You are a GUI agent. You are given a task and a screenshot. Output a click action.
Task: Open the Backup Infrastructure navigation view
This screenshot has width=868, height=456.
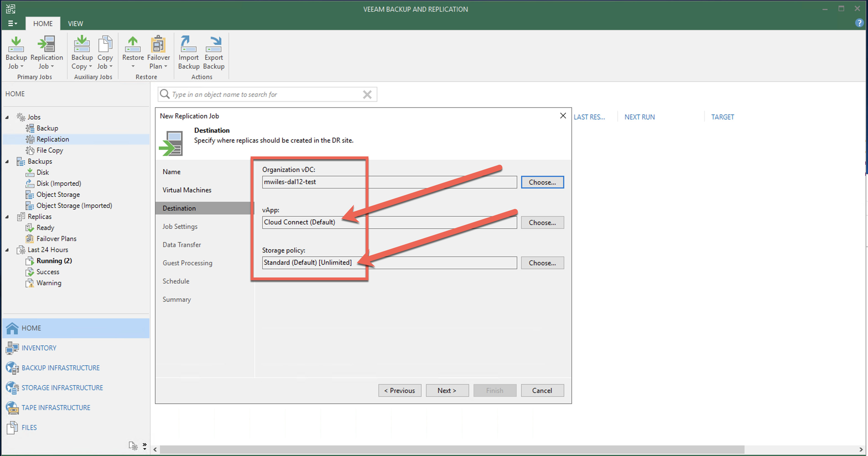[60, 368]
